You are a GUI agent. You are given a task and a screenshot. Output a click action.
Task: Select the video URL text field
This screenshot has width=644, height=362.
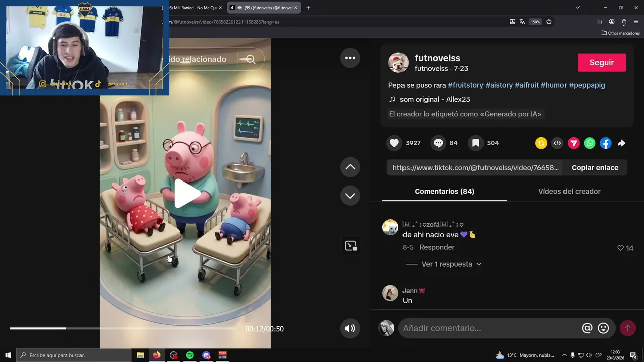coord(475,168)
